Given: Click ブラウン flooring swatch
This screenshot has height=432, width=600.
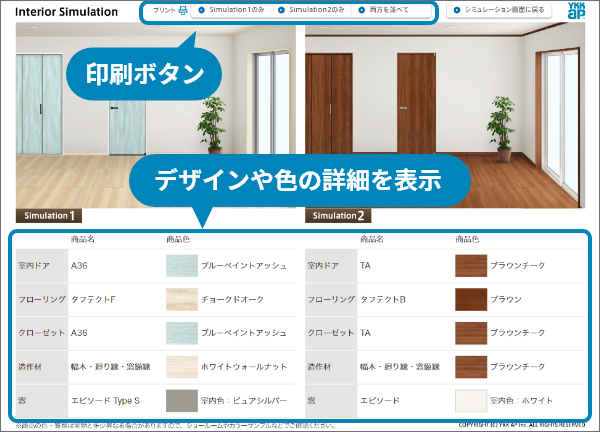Looking at the screenshot, I should [x=471, y=299].
